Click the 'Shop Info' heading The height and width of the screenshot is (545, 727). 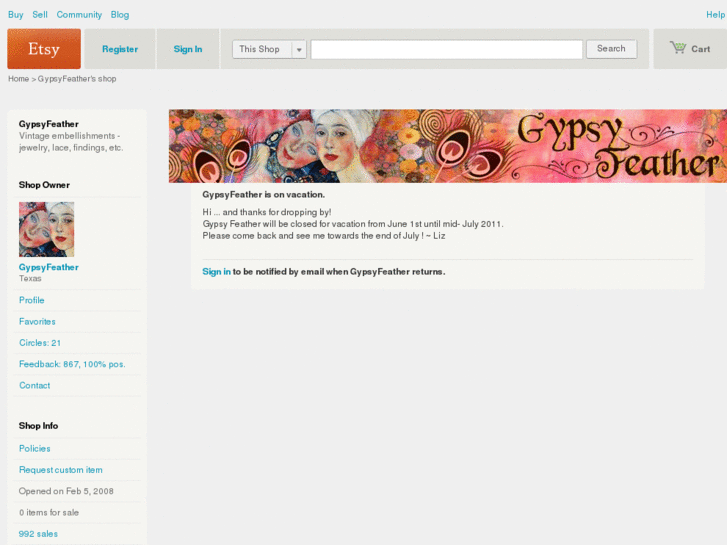coord(38,426)
